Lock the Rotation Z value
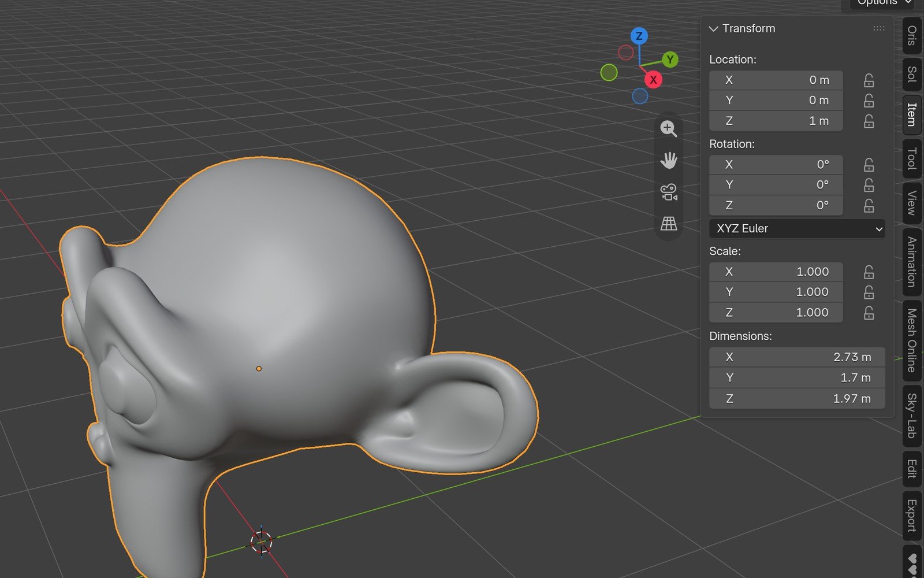The image size is (924, 578). (869, 205)
